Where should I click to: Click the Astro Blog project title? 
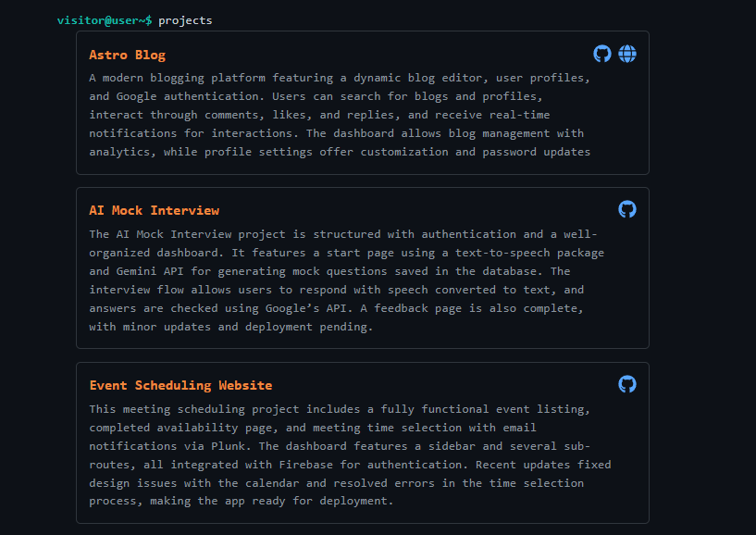coord(127,55)
